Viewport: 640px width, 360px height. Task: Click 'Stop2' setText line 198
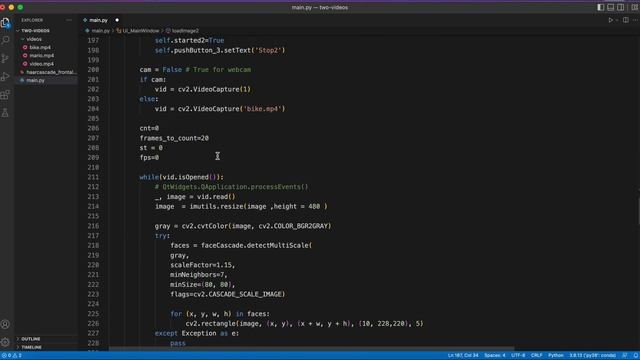(220, 50)
